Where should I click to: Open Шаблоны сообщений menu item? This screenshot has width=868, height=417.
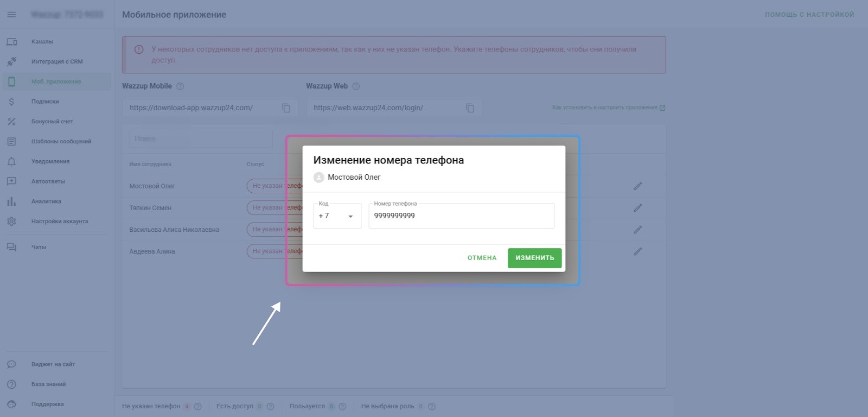click(x=61, y=142)
